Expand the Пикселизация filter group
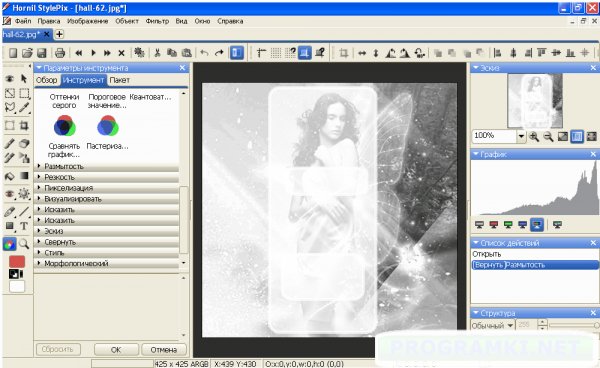 click(x=106, y=188)
